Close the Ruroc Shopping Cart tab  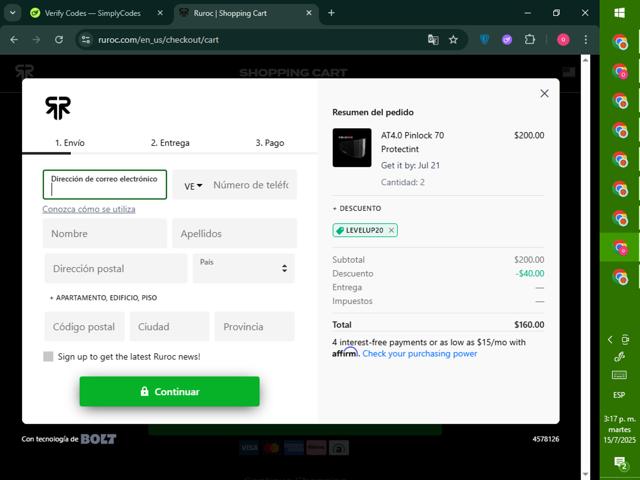tap(309, 13)
